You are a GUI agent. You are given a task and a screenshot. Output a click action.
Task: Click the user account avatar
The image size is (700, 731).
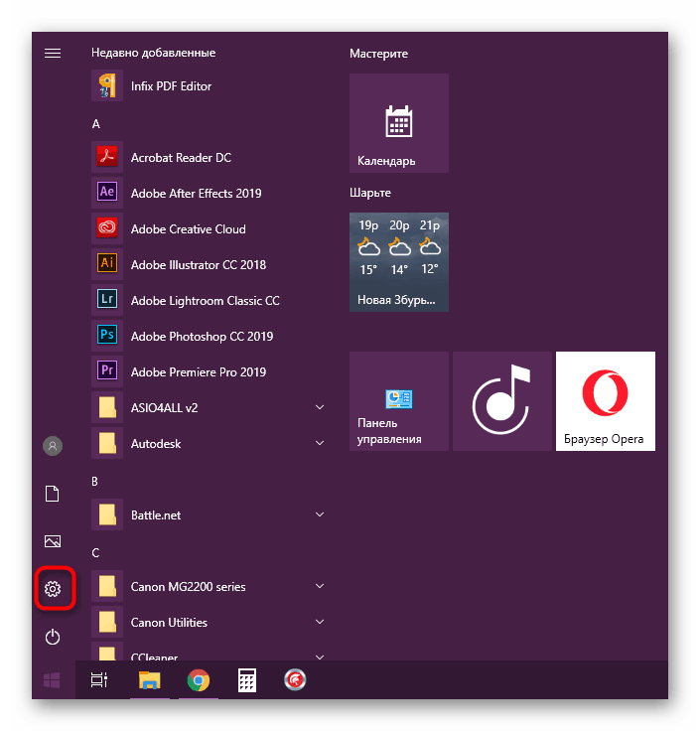point(53,446)
